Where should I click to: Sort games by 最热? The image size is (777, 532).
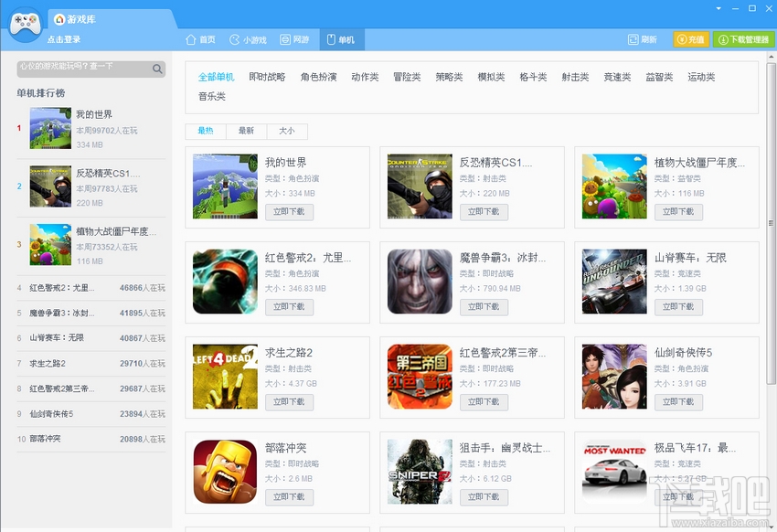point(206,131)
